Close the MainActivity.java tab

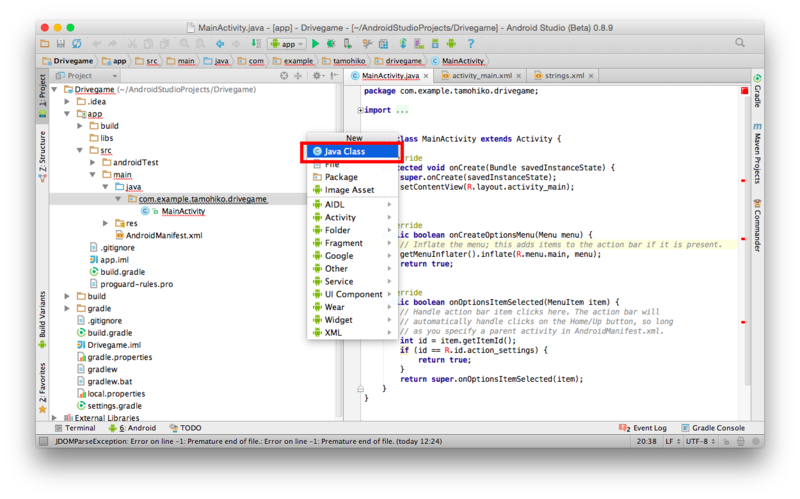click(426, 76)
